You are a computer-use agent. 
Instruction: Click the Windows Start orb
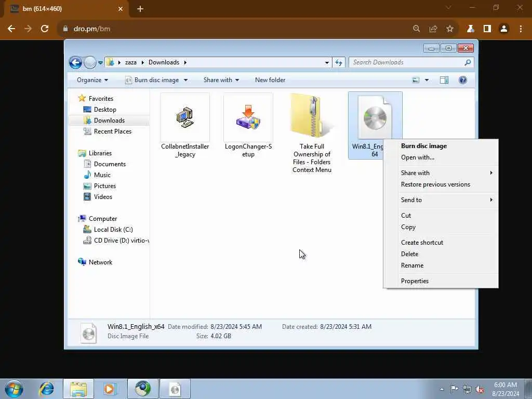[14, 389]
